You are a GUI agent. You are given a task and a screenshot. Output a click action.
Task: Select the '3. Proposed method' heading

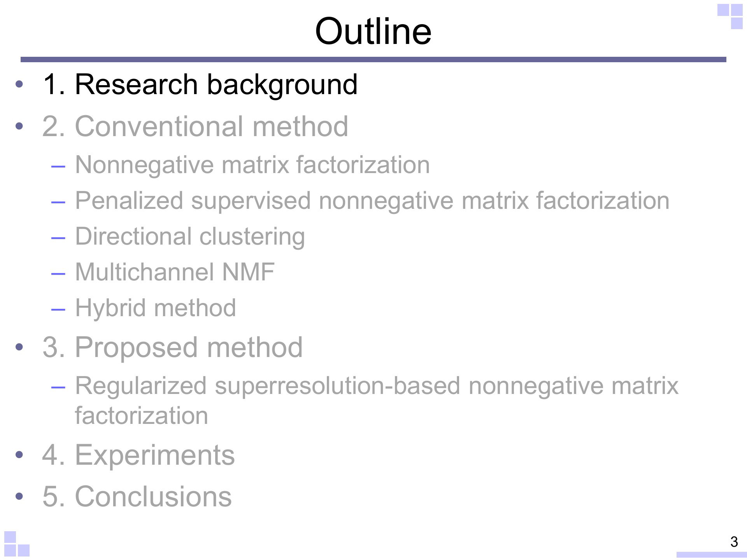[172, 347]
